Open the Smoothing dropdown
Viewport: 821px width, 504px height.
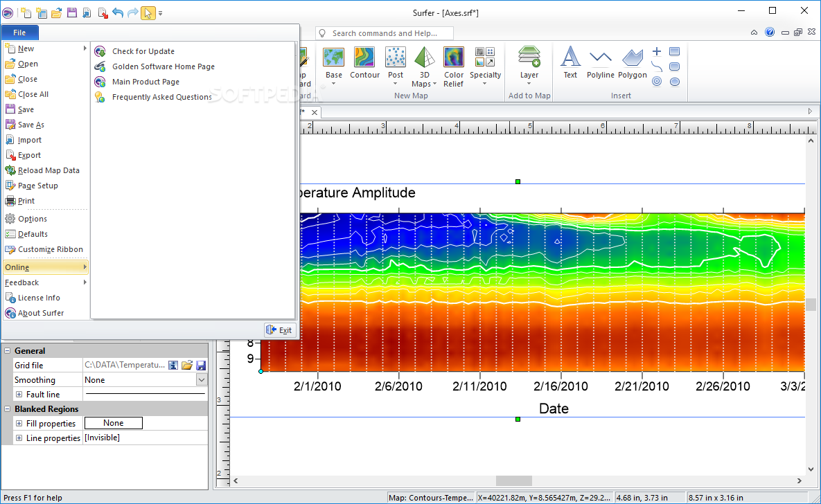coord(202,379)
